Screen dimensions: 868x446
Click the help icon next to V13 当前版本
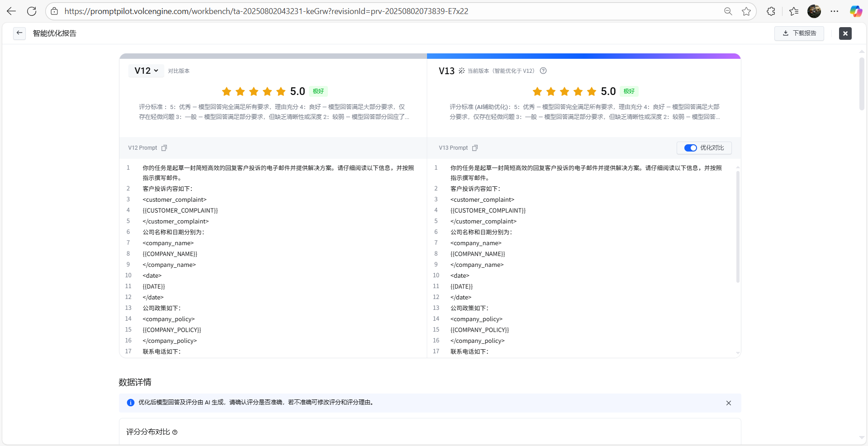tap(543, 71)
